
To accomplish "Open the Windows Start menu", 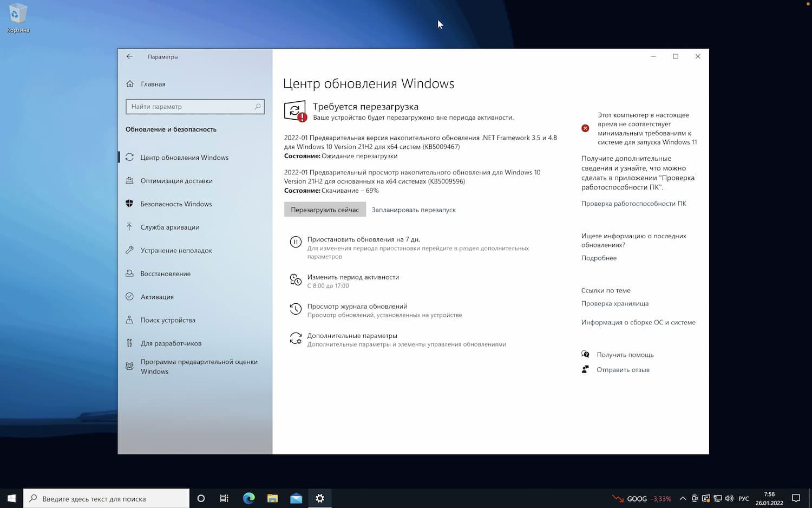I will [11, 498].
